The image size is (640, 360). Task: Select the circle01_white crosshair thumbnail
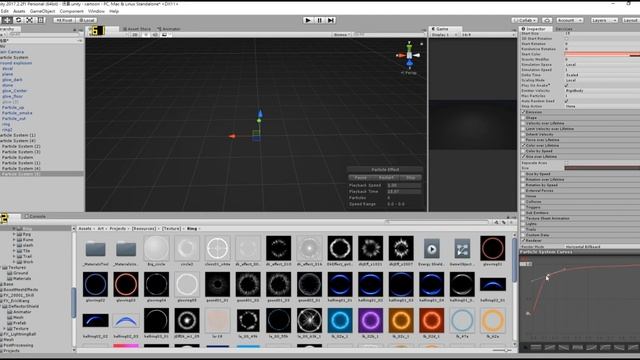[x=217, y=248]
